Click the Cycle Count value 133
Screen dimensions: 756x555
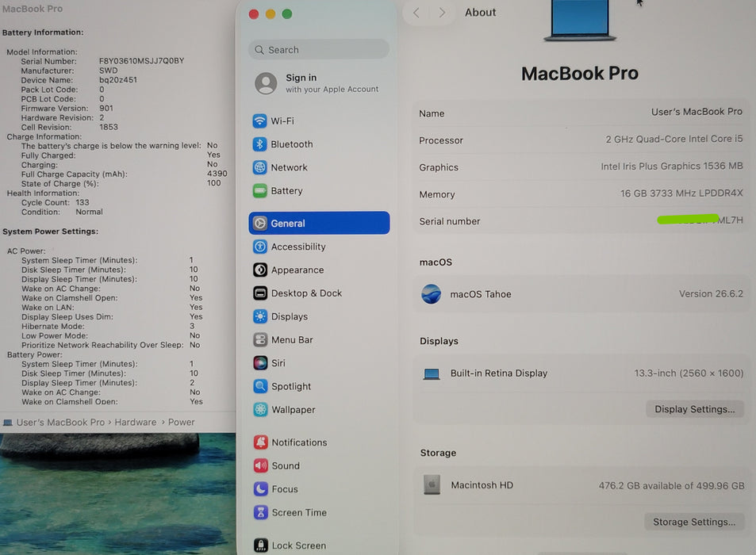82,202
